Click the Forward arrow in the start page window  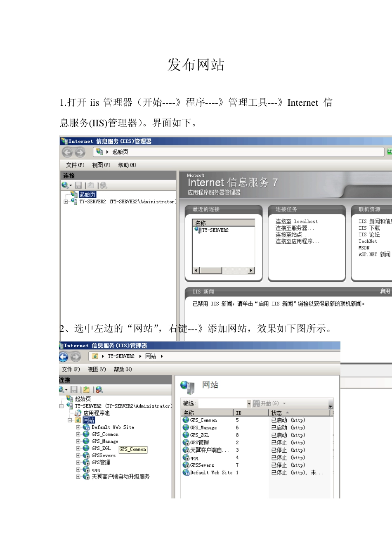80,152
